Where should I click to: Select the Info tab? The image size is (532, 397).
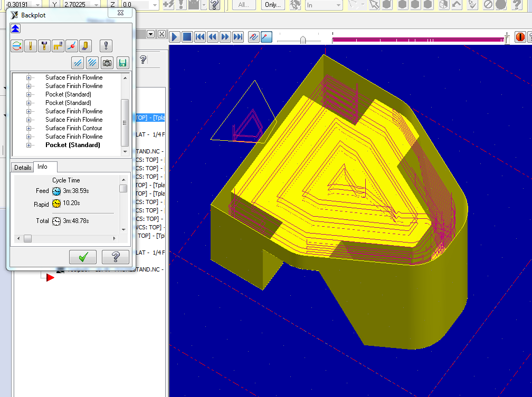click(x=43, y=167)
